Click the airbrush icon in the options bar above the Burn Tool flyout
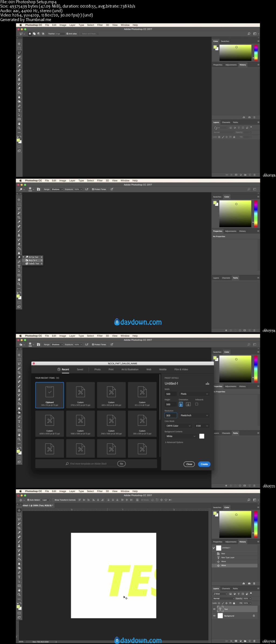 point(87,189)
